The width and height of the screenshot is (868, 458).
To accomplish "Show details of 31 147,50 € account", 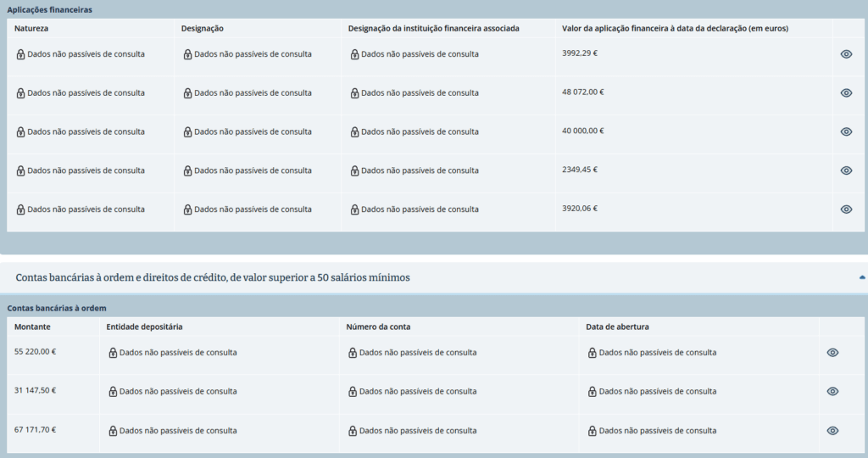I will pos(832,392).
